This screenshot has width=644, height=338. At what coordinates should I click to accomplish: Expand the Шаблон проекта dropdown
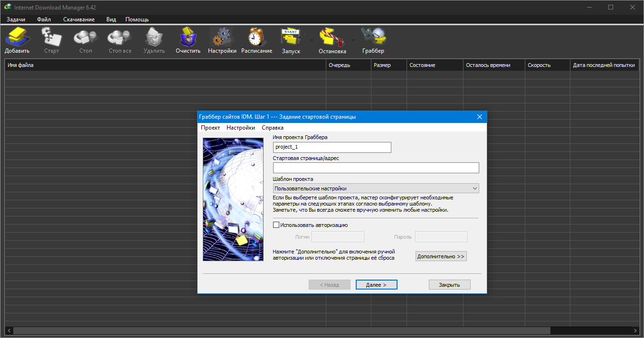click(376, 188)
